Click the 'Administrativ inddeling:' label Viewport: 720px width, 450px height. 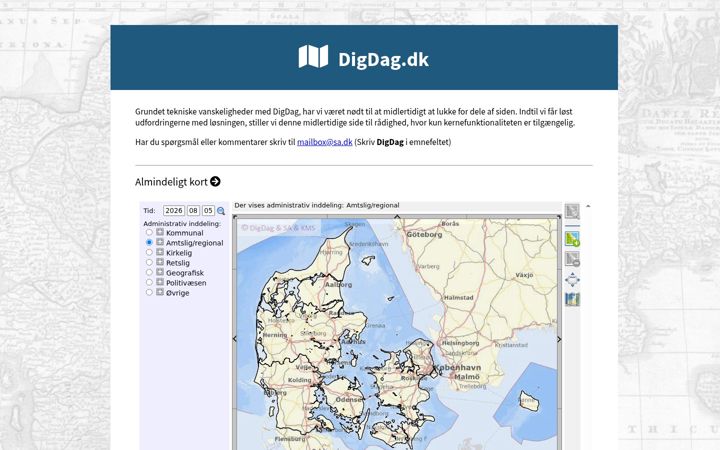182,224
